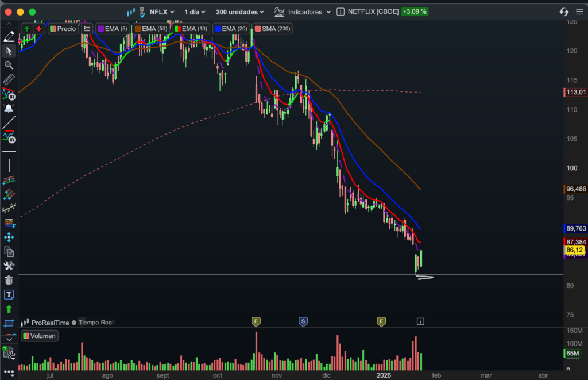Toggle the SMA (200) indicator label
Screen dimensions: 588x380
tap(273, 29)
